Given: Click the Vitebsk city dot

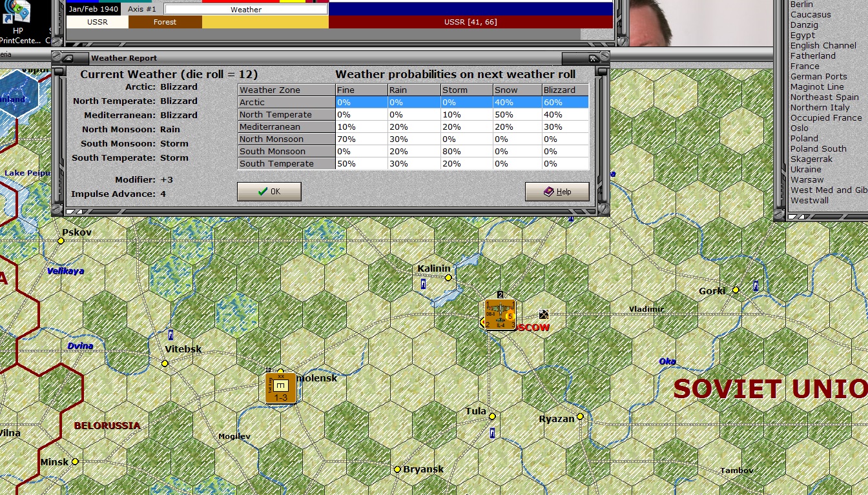Looking at the screenshot, I should (165, 363).
